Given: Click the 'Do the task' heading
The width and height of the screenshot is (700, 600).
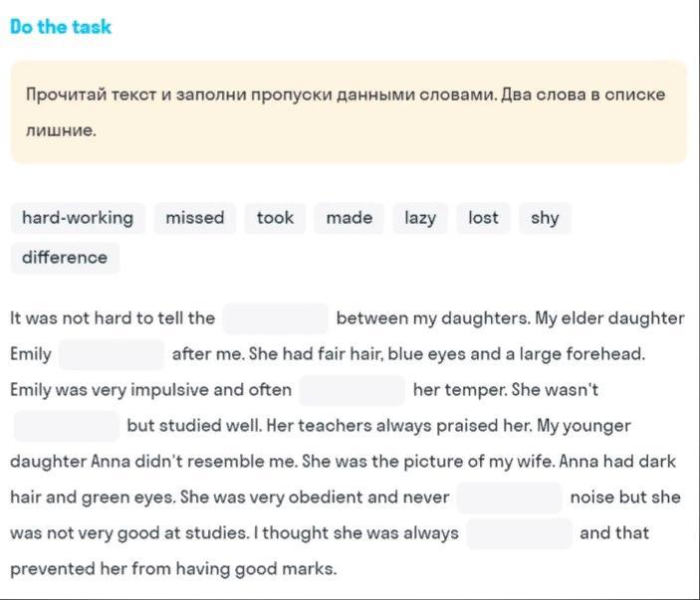Looking at the screenshot, I should tap(61, 27).
